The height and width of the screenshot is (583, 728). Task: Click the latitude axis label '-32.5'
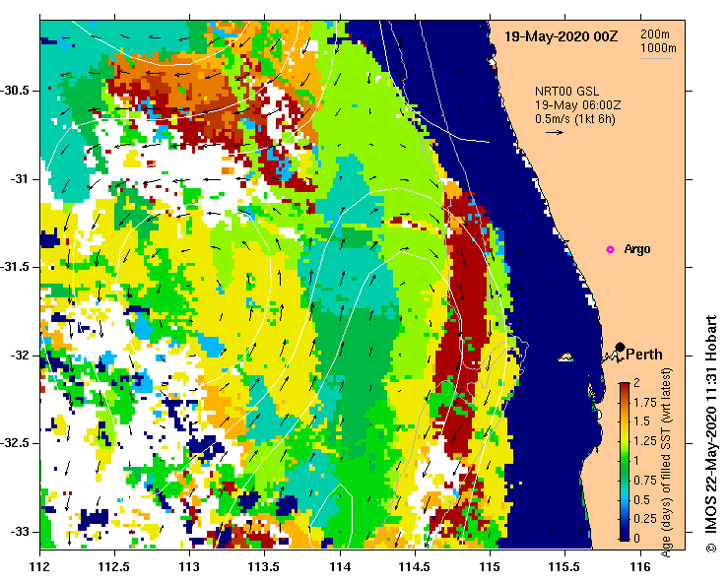16,443
